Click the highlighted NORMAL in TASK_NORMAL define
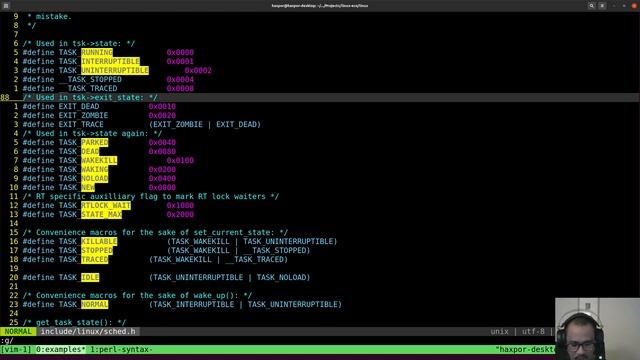The height and width of the screenshot is (360, 640). click(94, 304)
